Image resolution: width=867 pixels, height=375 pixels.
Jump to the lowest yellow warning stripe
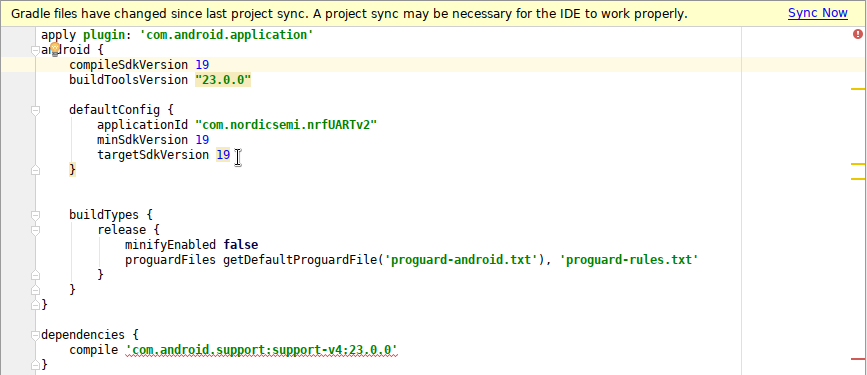(x=858, y=179)
